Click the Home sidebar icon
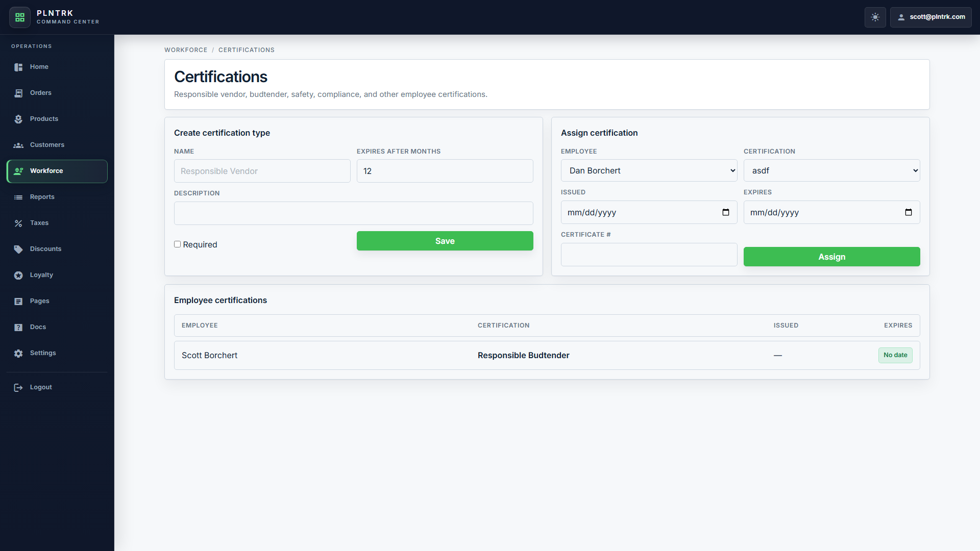This screenshot has width=980, height=551. coord(18,67)
